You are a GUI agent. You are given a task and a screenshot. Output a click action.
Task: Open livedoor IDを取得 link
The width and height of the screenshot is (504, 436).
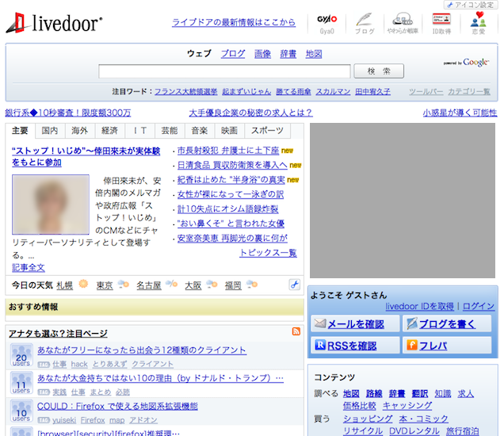(420, 306)
